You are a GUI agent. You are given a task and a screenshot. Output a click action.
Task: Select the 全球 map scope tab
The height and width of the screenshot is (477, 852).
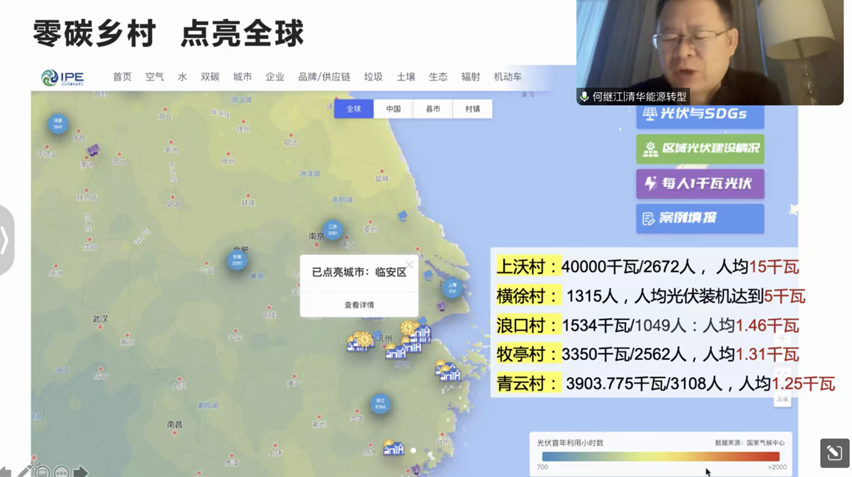click(x=353, y=109)
